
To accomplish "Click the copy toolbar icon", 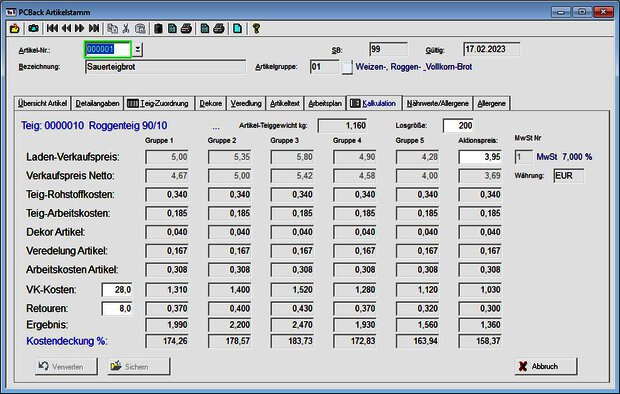I will pyautogui.click(x=112, y=28).
